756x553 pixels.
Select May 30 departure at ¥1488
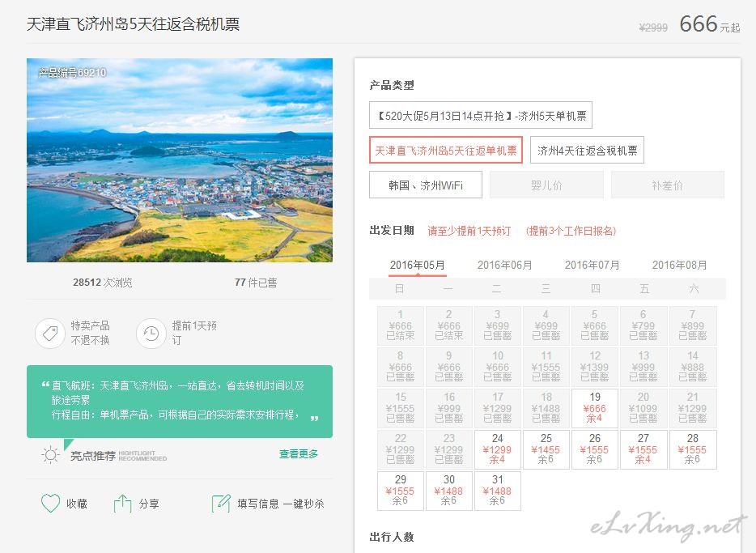pyautogui.click(x=449, y=491)
